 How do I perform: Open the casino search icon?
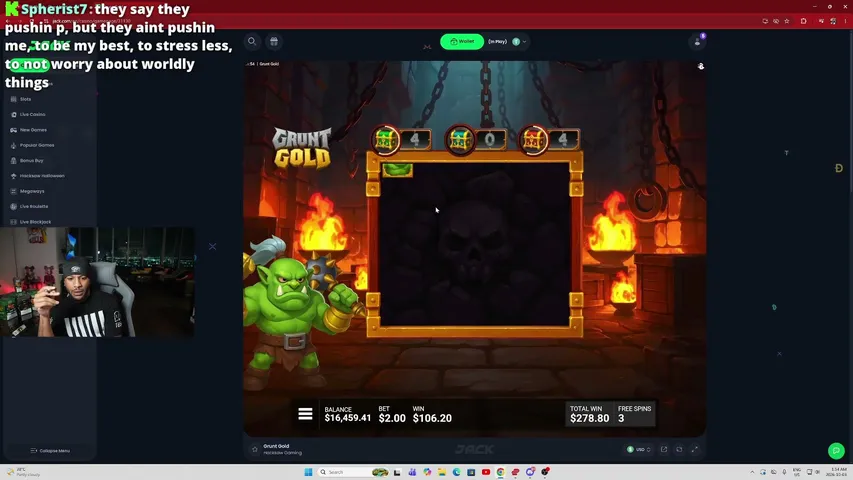coord(252,41)
